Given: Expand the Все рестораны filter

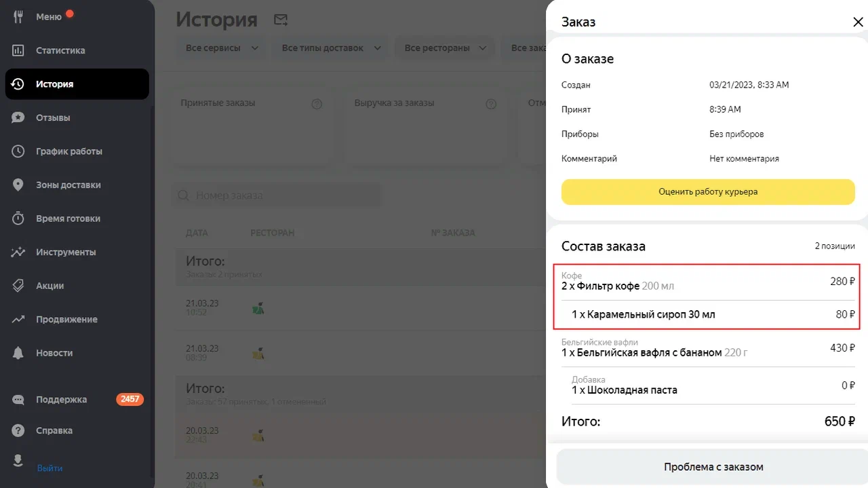Looking at the screenshot, I should (x=446, y=48).
